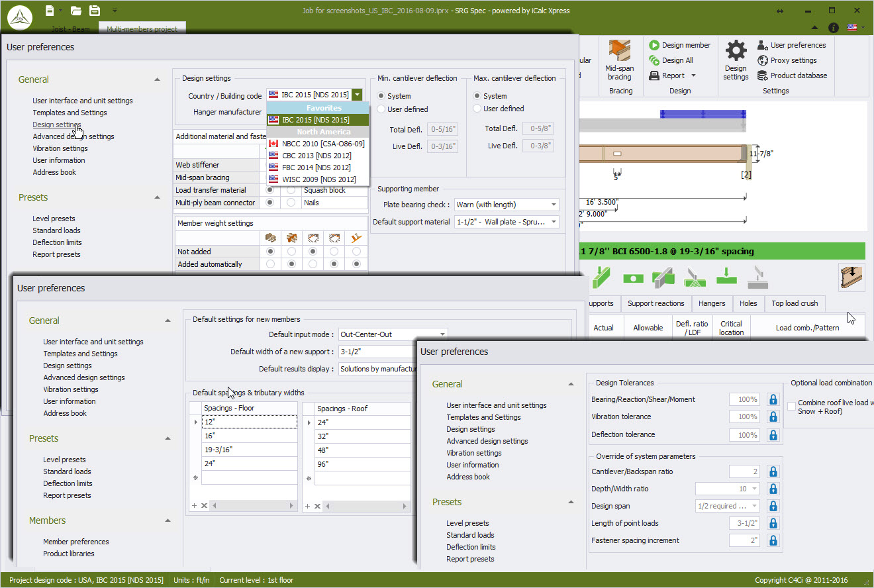Add row in Spacings - Floor table
Viewport: 874px width, 588px height.
pyautogui.click(x=195, y=505)
